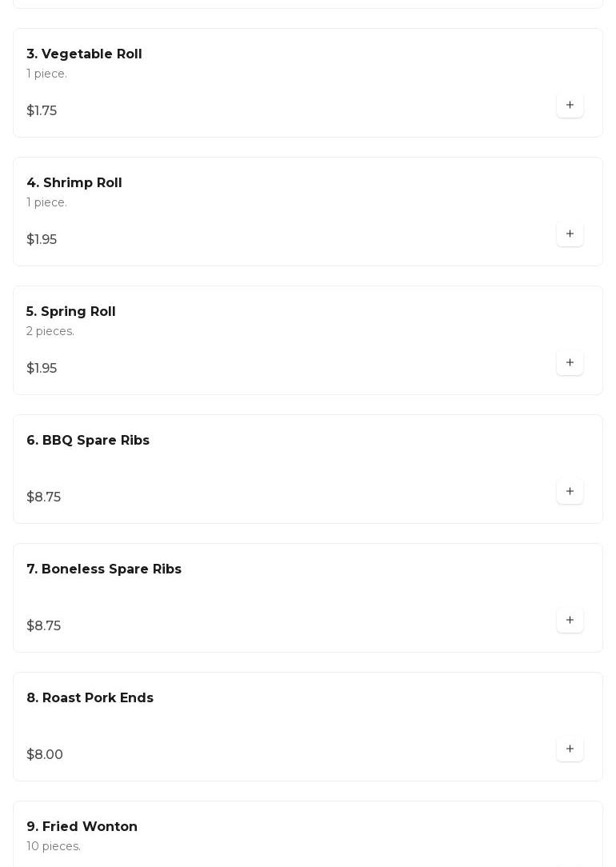
Task: Add Spring Roll with plus icon
Action: (x=570, y=362)
